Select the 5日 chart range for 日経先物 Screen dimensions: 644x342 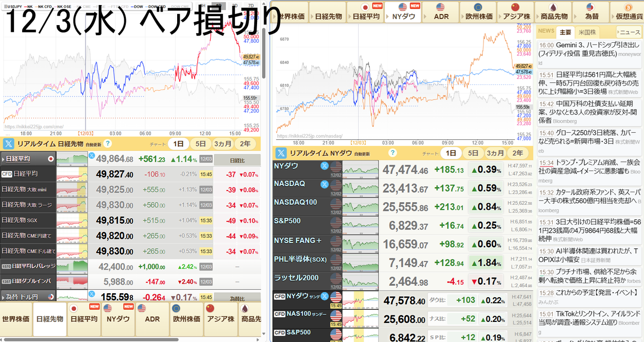[x=200, y=143]
